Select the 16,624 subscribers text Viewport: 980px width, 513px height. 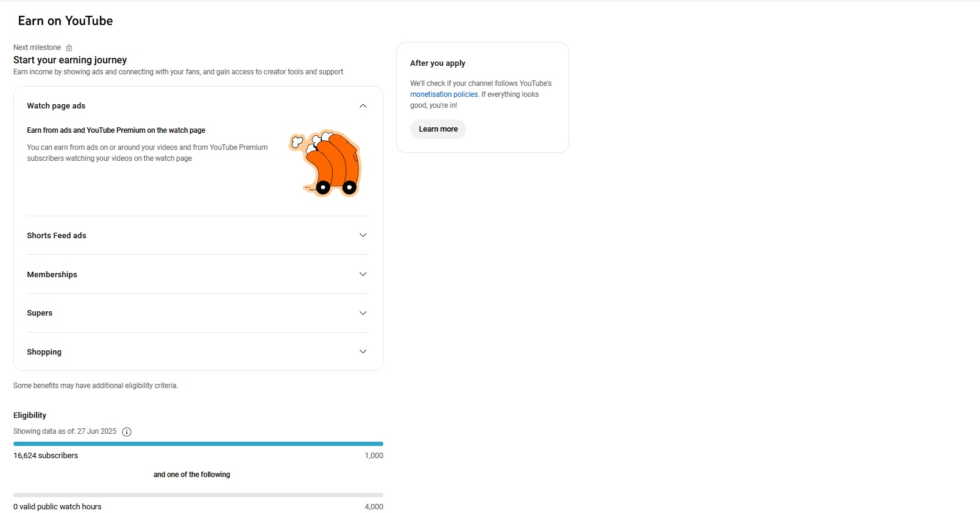[46, 456]
